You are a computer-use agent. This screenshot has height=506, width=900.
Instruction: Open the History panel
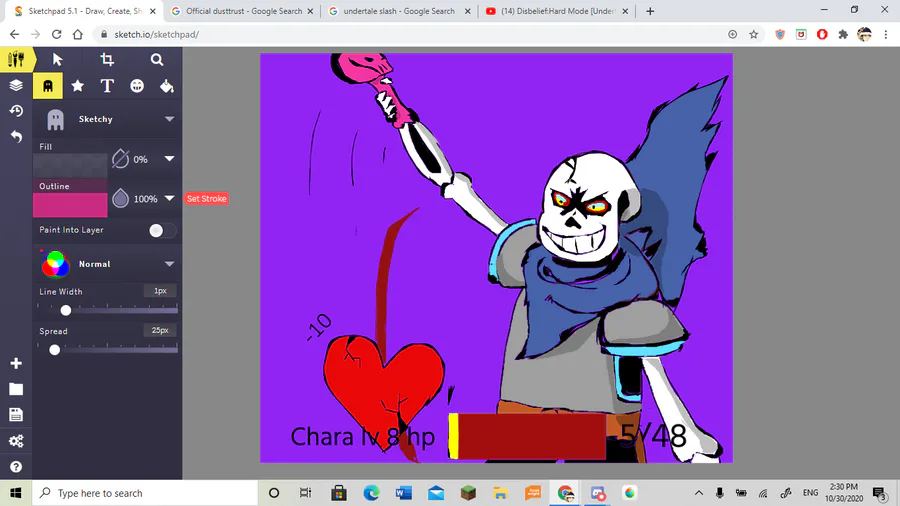click(x=16, y=111)
